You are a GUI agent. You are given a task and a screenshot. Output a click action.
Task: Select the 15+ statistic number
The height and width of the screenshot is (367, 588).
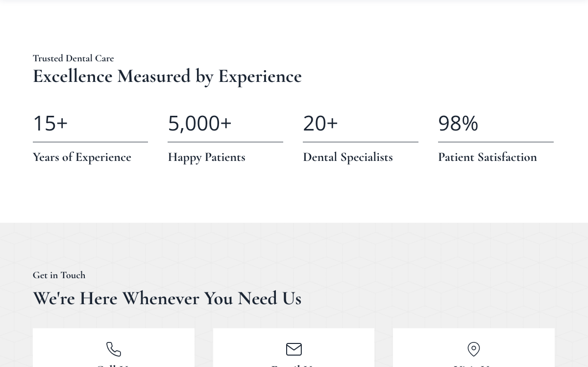tap(50, 123)
